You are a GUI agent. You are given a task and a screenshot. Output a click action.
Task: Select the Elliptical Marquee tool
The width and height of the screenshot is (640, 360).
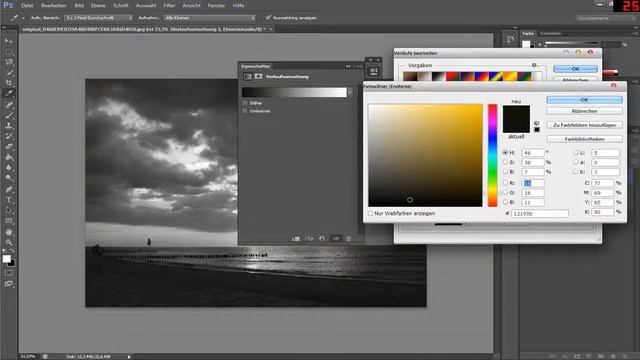pos(9,51)
